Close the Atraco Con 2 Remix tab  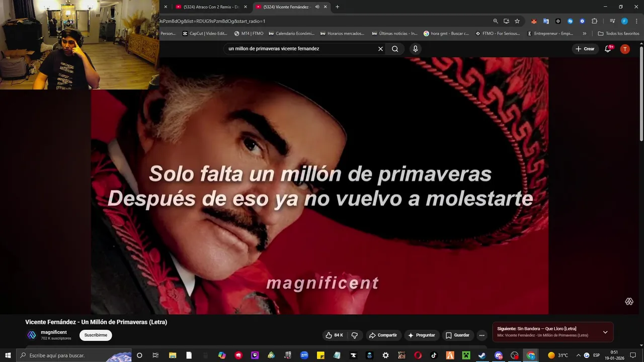tap(246, 7)
